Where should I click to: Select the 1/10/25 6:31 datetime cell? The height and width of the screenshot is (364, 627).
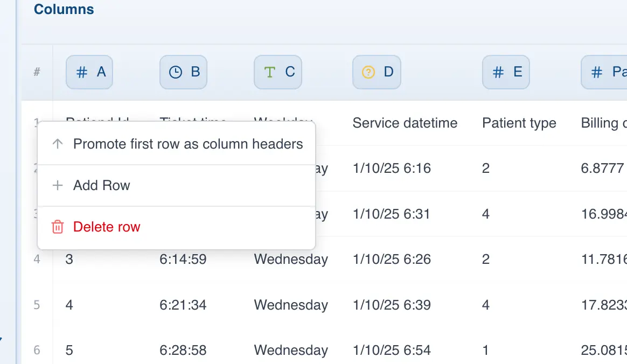(392, 214)
